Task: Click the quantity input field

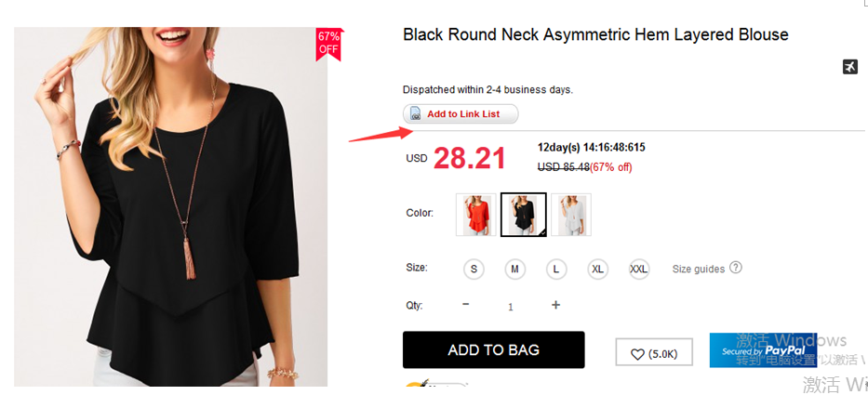Action: point(510,307)
